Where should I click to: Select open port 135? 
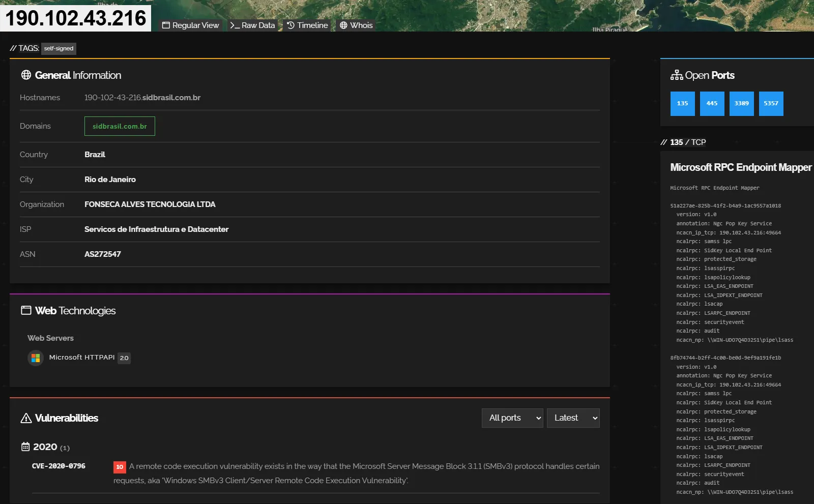tap(683, 104)
